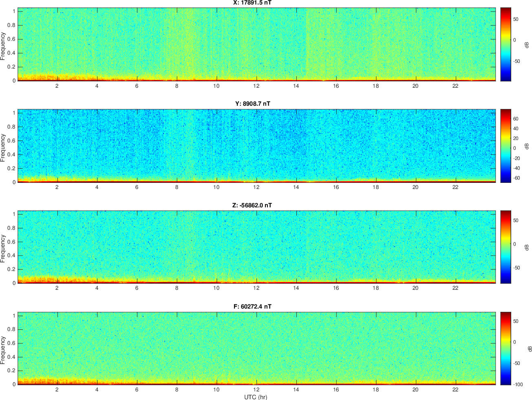
Task: Click the Frequency label of the Y plot
Action: click(3, 147)
